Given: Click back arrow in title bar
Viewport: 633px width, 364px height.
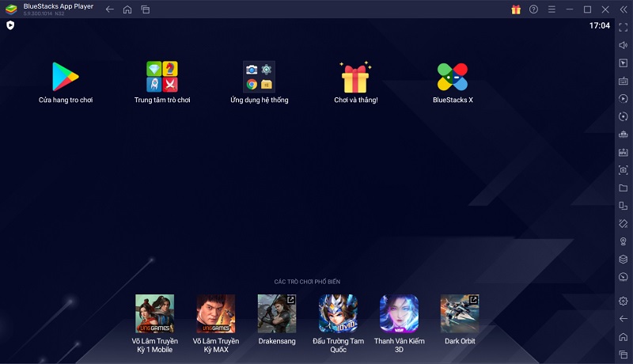Looking at the screenshot, I should click(x=109, y=9).
